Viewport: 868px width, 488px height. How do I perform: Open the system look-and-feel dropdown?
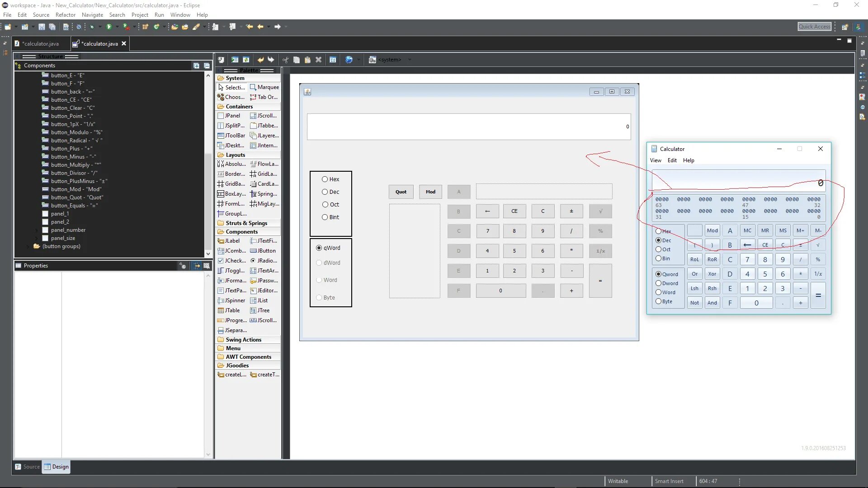[x=410, y=60]
